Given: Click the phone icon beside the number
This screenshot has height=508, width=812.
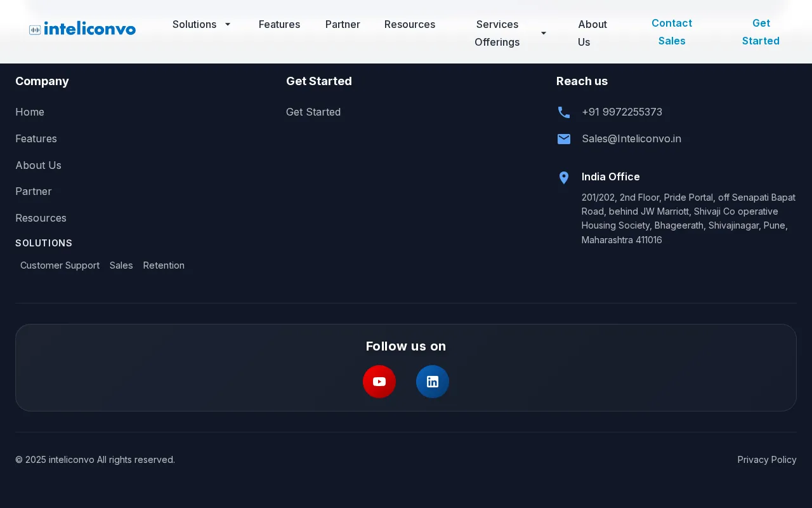Looking at the screenshot, I should coord(564,112).
